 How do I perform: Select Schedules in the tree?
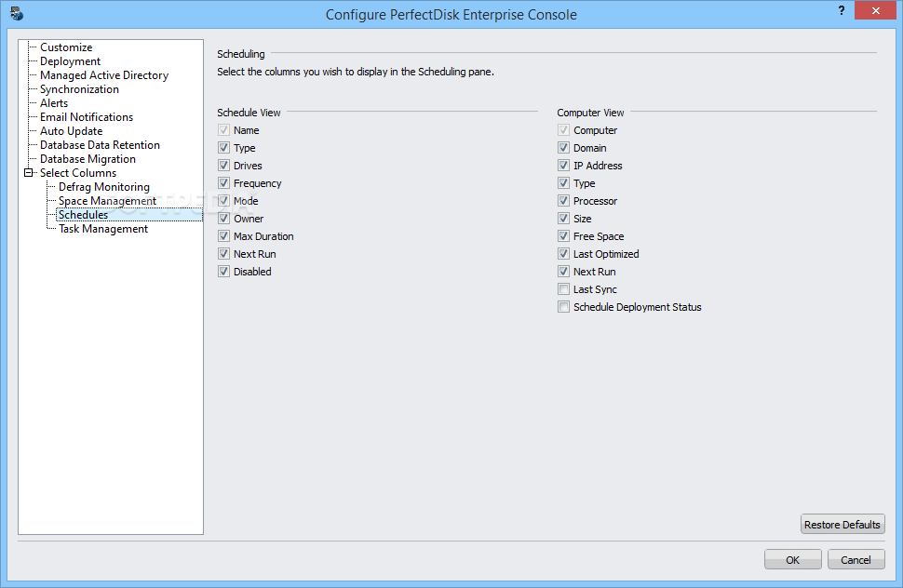coord(84,215)
